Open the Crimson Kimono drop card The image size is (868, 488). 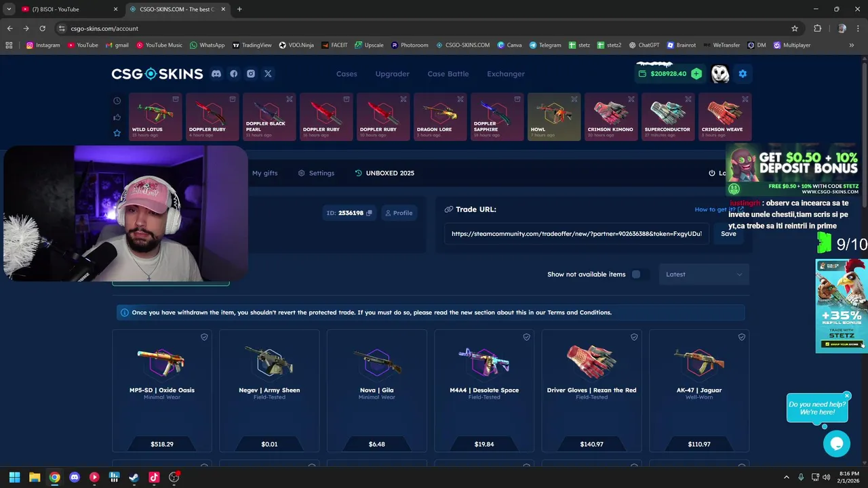pos(610,117)
